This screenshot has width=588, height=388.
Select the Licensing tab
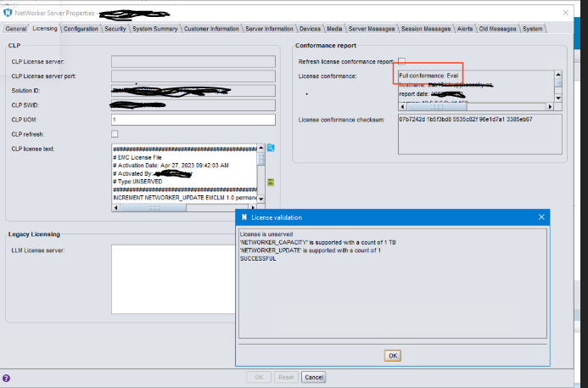[x=45, y=29]
